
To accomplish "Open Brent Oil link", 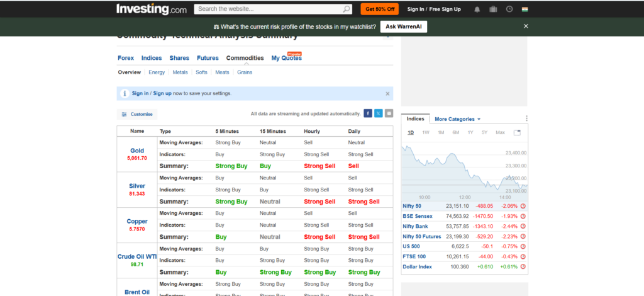I will click(137, 292).
